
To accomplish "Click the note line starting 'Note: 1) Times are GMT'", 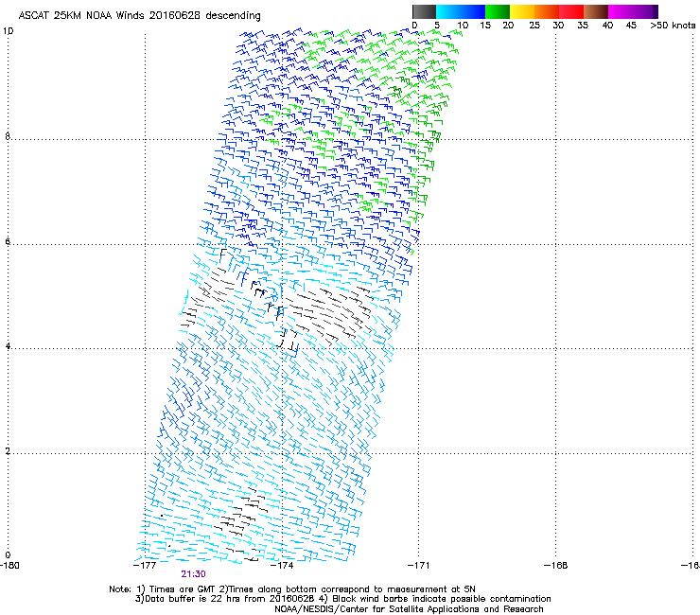I will pyautogui.click(x=292, y=589).
